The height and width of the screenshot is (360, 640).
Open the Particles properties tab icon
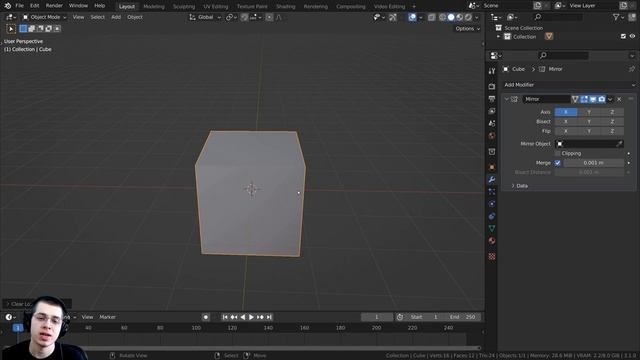492,192
